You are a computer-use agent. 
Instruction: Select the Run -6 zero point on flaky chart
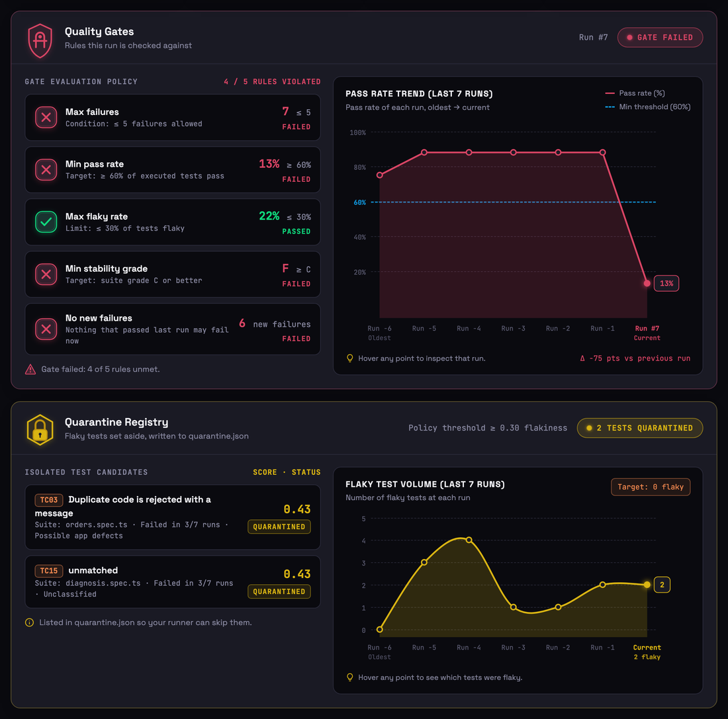pyautogui.click(x=380, y=630)
